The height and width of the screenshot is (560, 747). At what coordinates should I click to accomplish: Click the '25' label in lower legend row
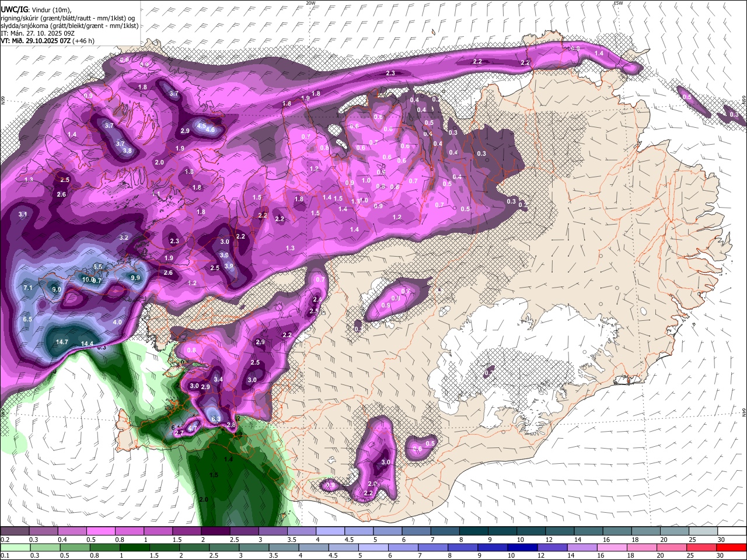(x=690, y=556)
